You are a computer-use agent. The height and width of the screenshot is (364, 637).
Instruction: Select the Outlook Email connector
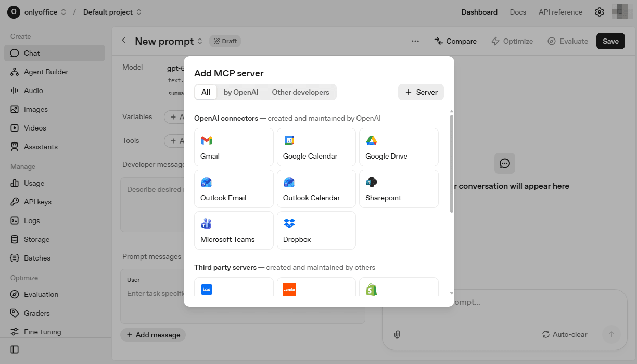coord(234,189)
